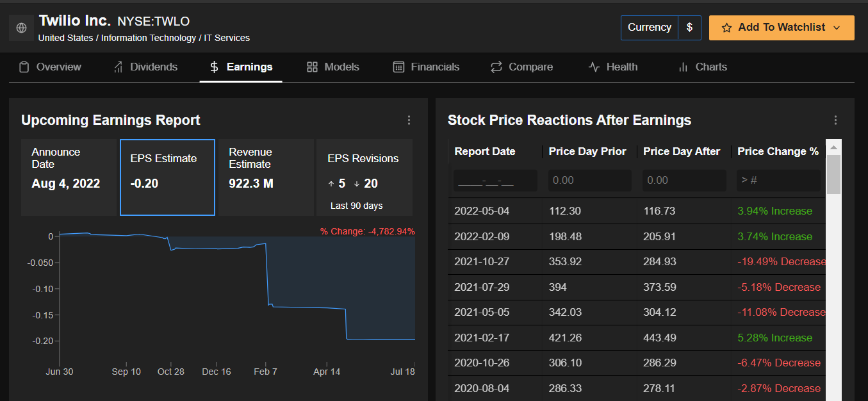Expand the Add To Watchlist dropdown chevron
Image resolution: width=868 pixels, height=401 pixels.
(x=837, y=28)
